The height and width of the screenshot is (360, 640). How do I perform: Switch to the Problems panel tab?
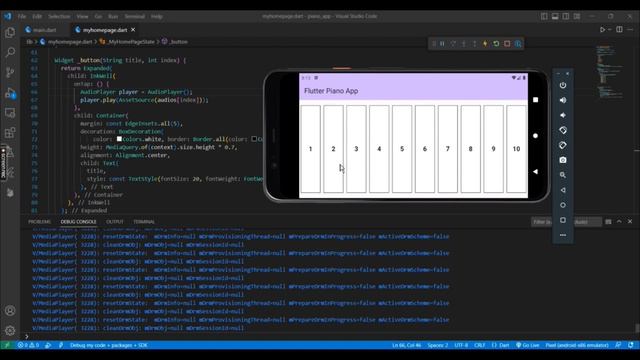40,222
